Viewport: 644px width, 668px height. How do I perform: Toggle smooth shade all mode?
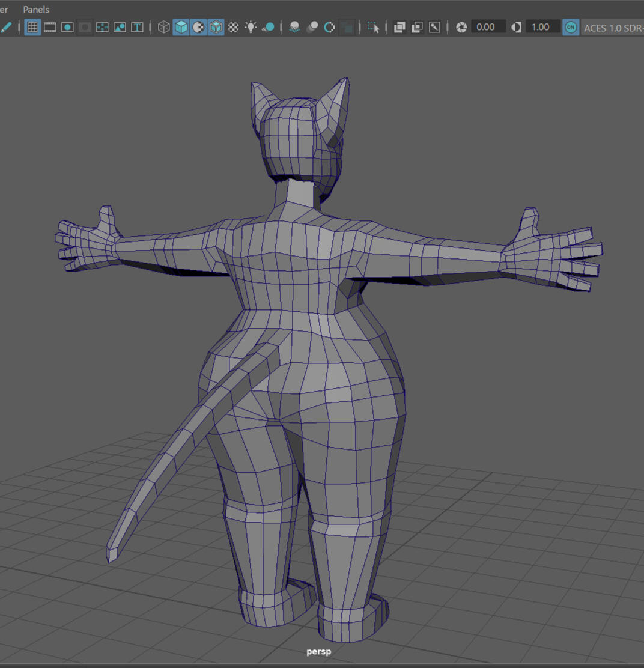click(181, 27)
